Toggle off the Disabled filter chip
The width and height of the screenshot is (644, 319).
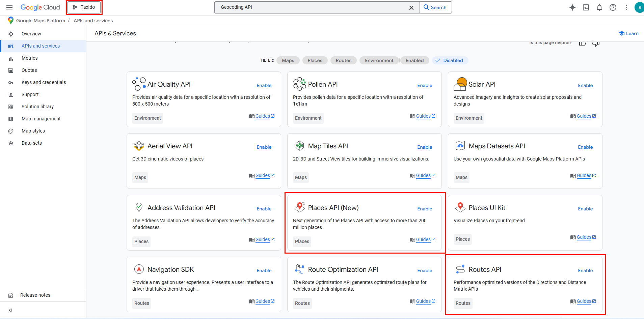click(x=450, y=60)
